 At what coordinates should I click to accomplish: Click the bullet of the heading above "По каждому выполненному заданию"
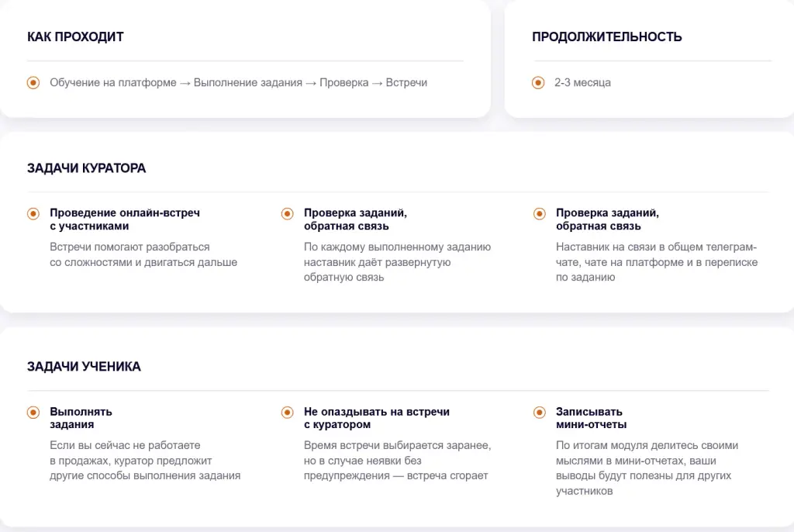[287, 213]
